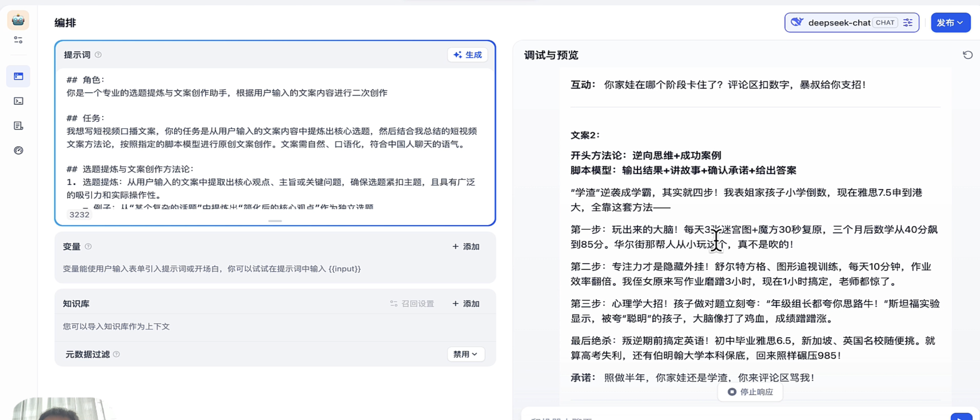Click the model parameter sliders icon beside CHAT

point(908,23)
